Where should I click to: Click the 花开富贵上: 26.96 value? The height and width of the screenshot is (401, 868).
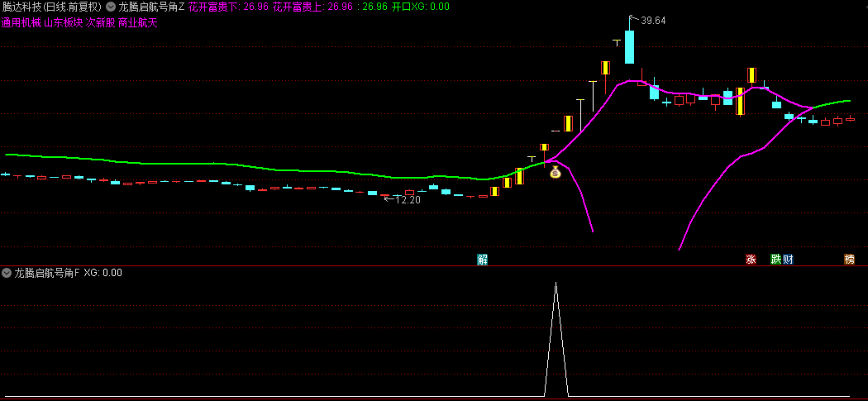[313, 7]
